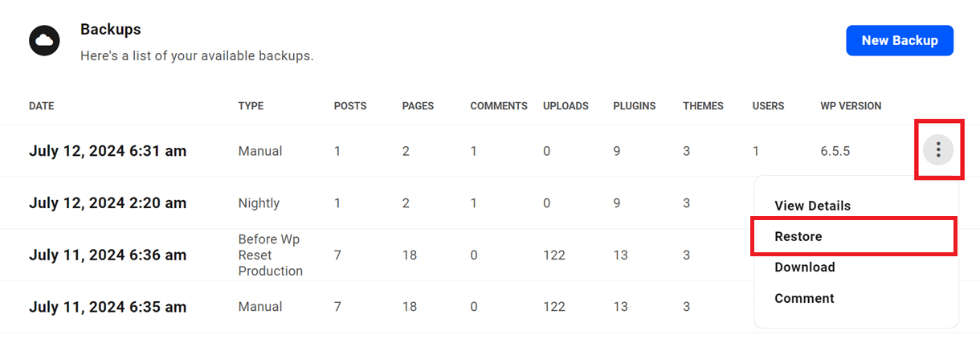Click the 6.5.5 WP version value
The height and width of the screenshot is (339, 980).
click(834, 151)
